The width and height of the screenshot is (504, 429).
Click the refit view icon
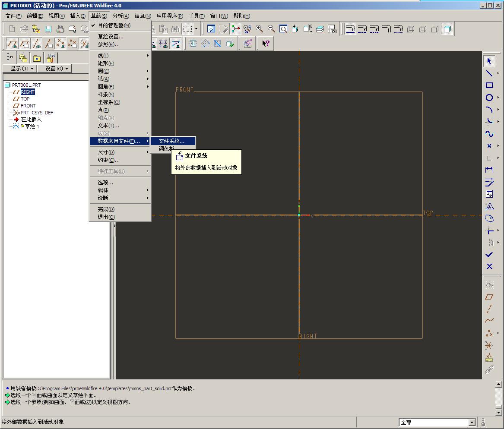[x=283, y=29]
